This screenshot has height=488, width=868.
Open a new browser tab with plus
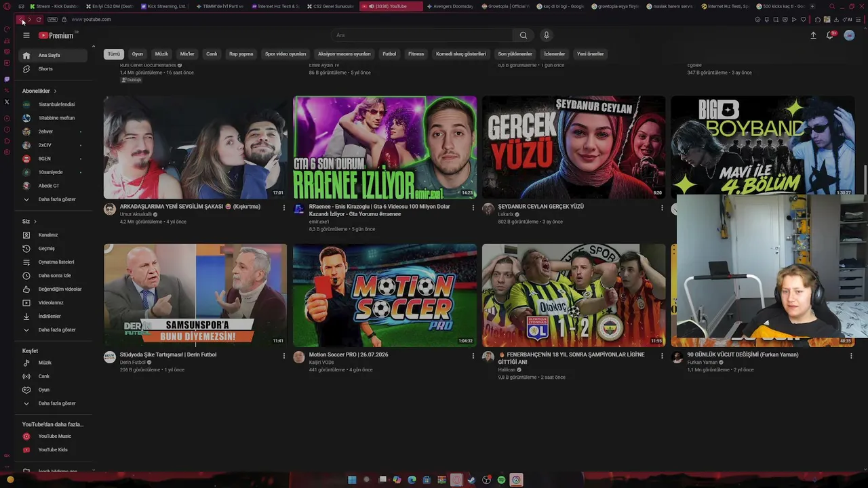(x=812, y=6)
